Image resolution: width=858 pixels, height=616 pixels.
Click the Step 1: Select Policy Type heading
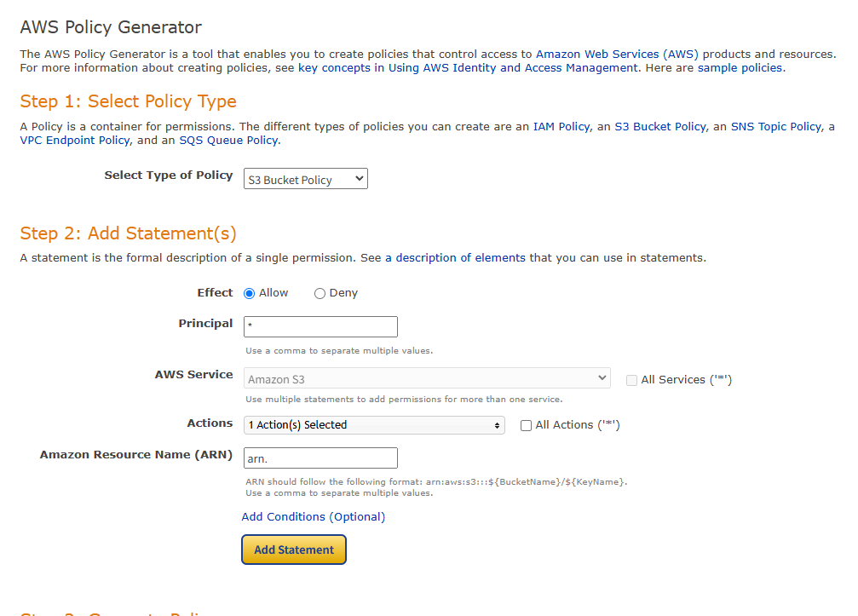click(129, 101)
